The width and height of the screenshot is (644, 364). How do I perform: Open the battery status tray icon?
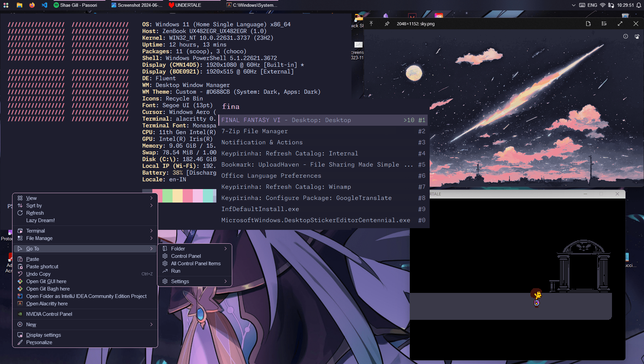click(x=611, y=5)
